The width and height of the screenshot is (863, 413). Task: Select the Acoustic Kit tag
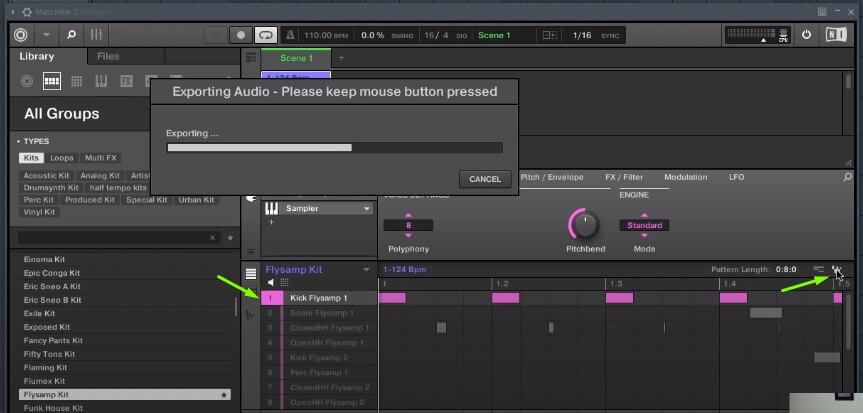point(46,176)
